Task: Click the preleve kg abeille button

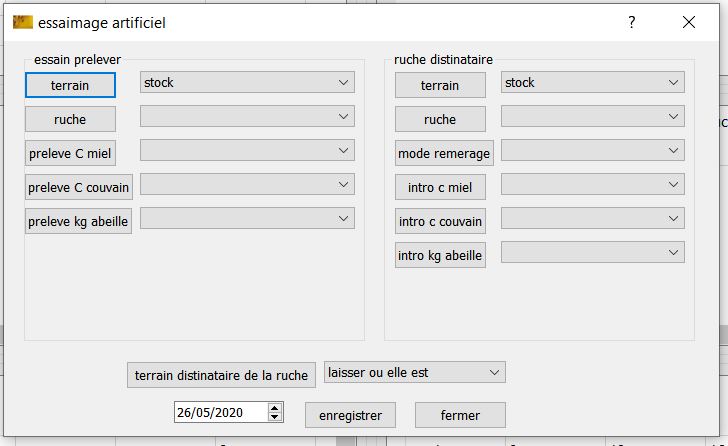Action: click(x=78, y=222)
